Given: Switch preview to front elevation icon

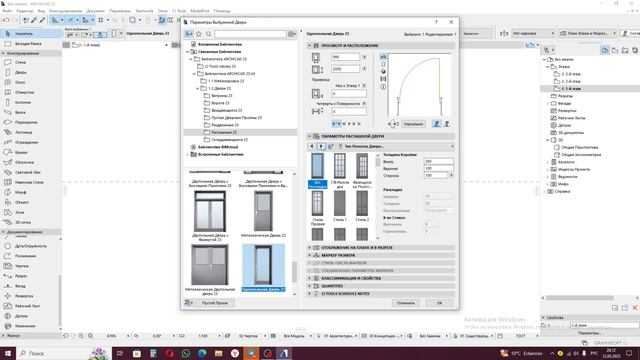Looking at the screenshot, I should (383, 64).
